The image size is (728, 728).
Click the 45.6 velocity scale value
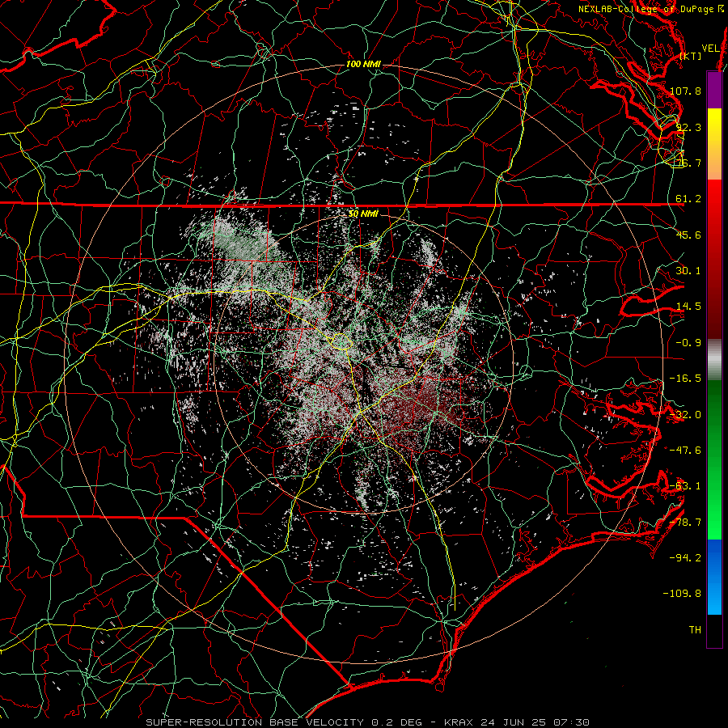[x=688, y=235]
